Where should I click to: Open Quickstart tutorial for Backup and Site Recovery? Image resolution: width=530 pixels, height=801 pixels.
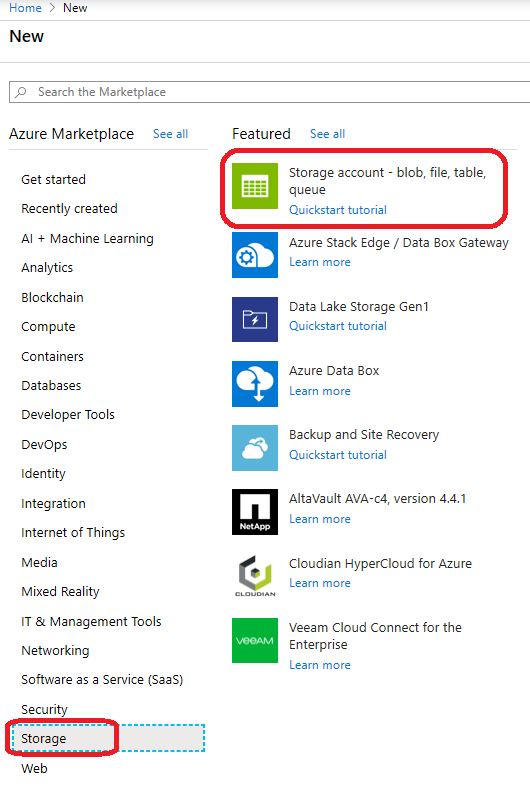[338, 455]
